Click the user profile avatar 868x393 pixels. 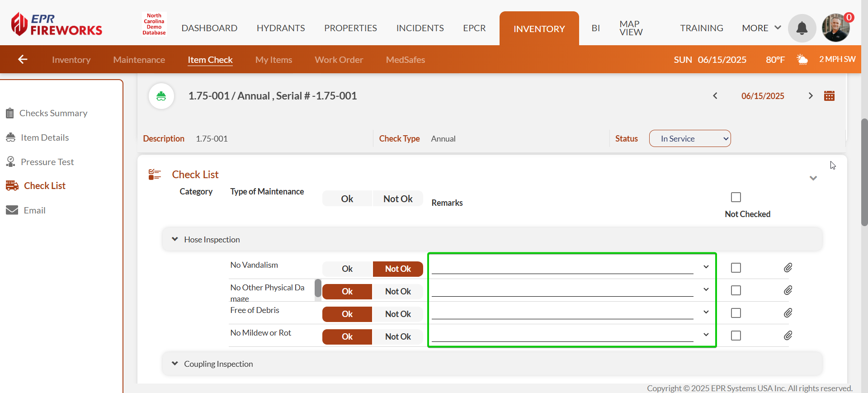[x=835, y=28]
